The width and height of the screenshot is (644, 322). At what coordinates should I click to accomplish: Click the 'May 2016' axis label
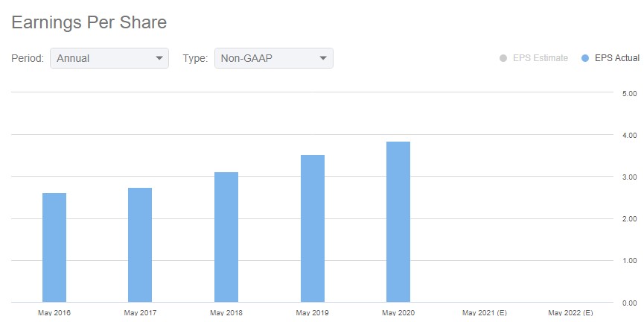point(54,313)
